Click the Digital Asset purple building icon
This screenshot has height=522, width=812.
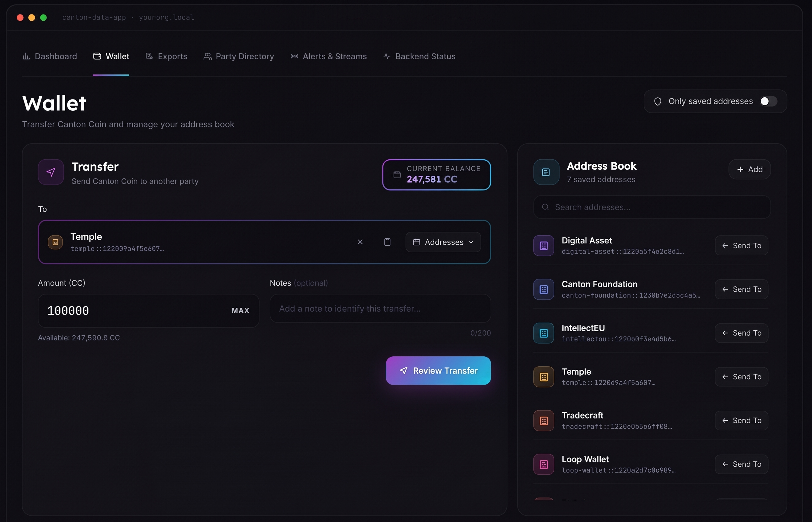[544, 245]
